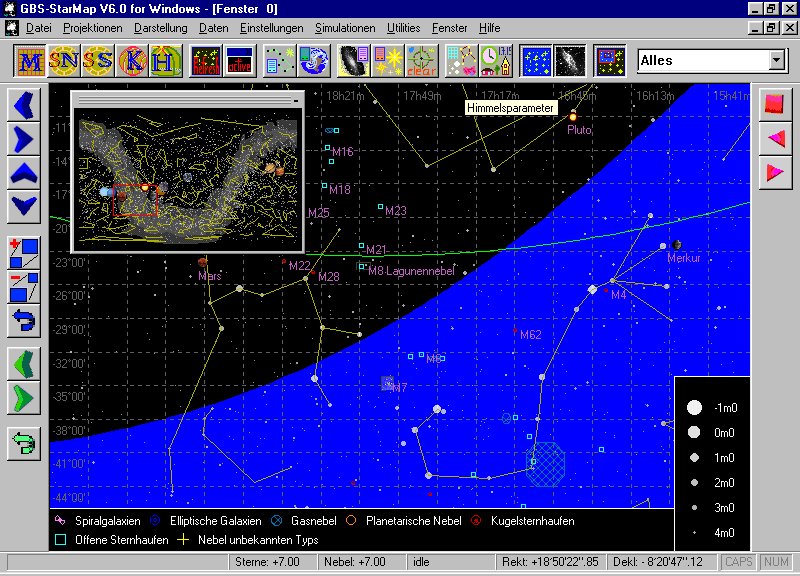Open the 'Alles' dropdown list
Viewport: 800px width, 576px height.
pyautogui.click(x=776, y=61)
